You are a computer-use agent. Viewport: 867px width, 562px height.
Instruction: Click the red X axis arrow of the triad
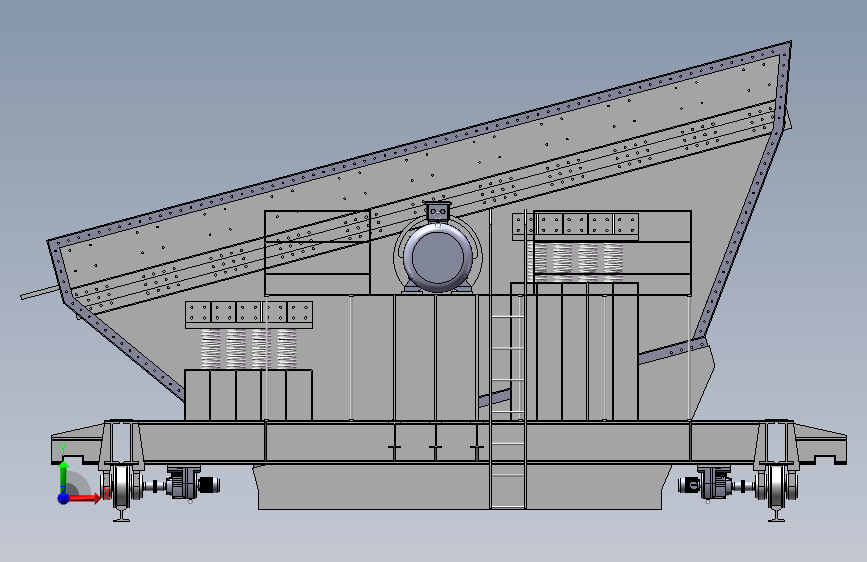pos(84,498)
